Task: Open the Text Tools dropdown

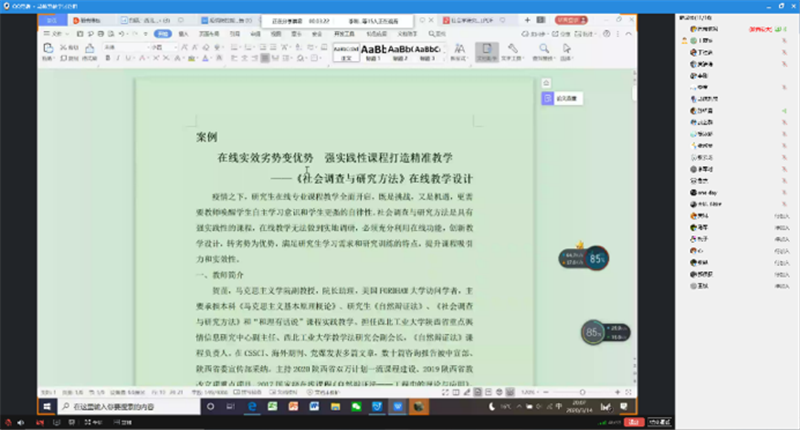Action: 513,52
